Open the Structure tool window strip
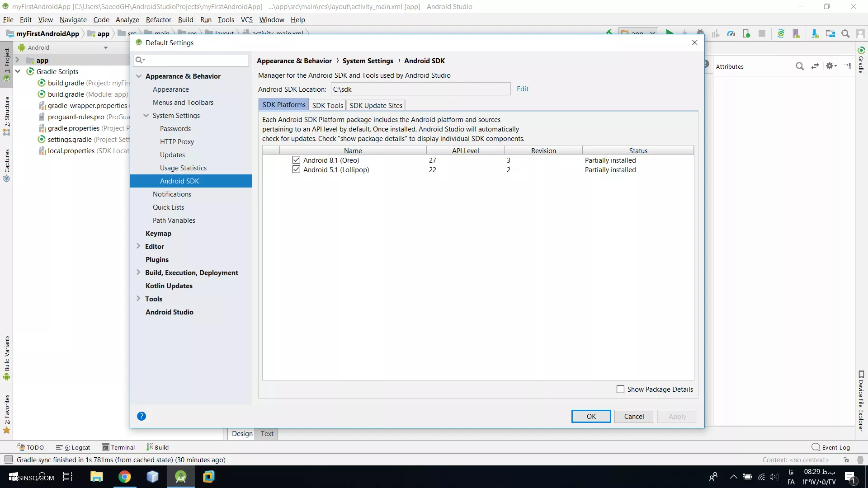This screenshot has width=868, height=488. [7, 116]
